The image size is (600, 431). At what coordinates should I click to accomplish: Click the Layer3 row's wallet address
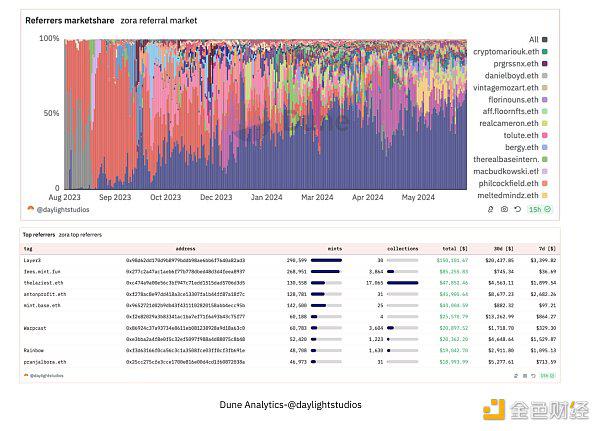coord(186,260)
